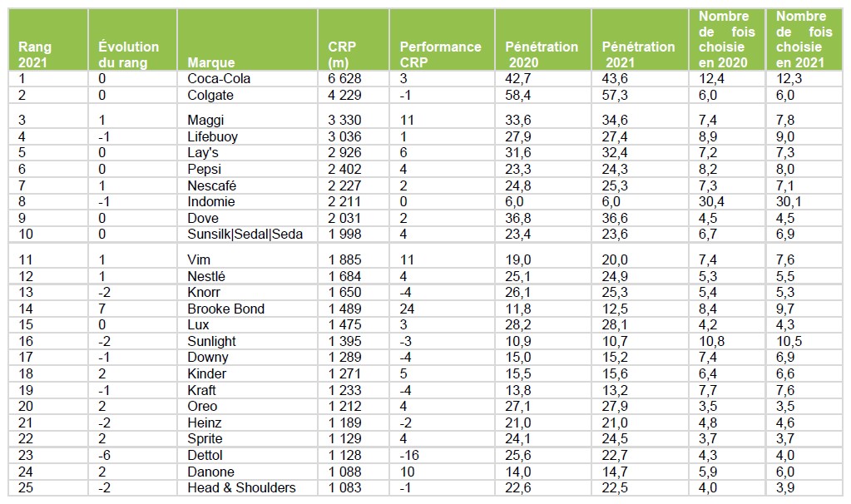Select the Head & Shoulders cell
The height and width of the screenshot is (504, 851).
tap(241, 487)
